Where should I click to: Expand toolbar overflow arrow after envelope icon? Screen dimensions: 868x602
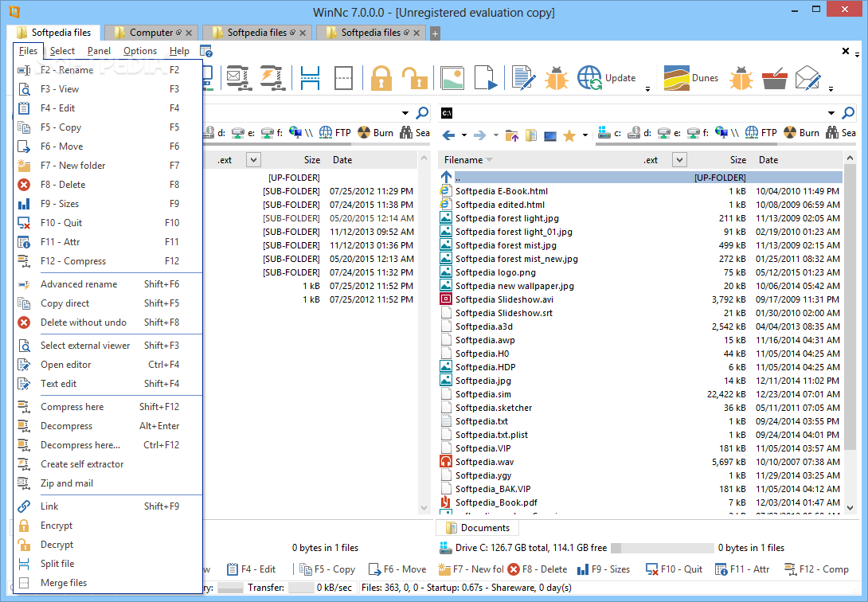click(x=831, y=89)
